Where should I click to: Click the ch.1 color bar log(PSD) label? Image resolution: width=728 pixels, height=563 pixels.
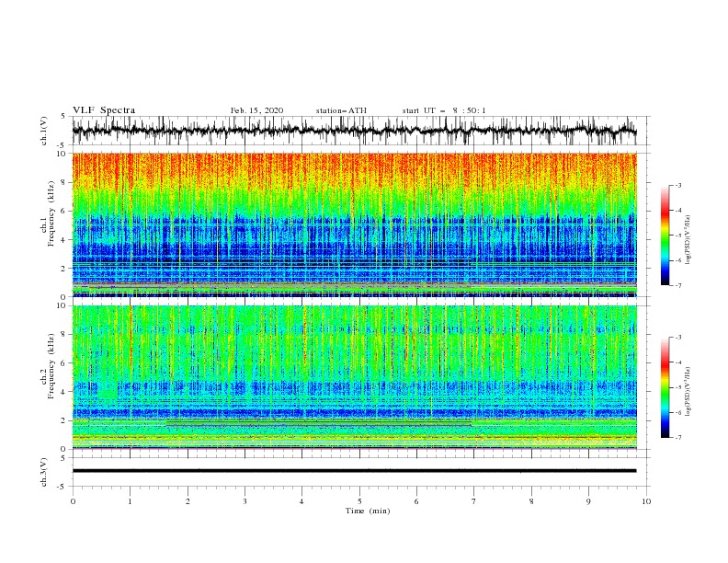[688, 240]
